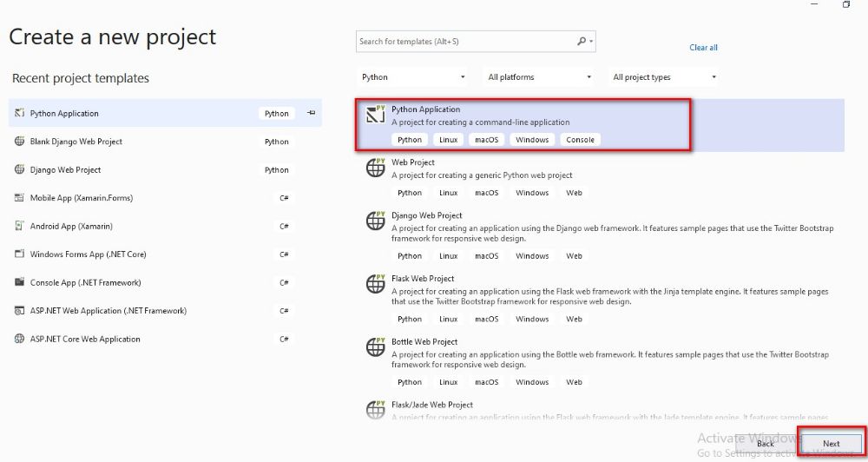Select the Django Web Project title in template list

tap(427, 215)
